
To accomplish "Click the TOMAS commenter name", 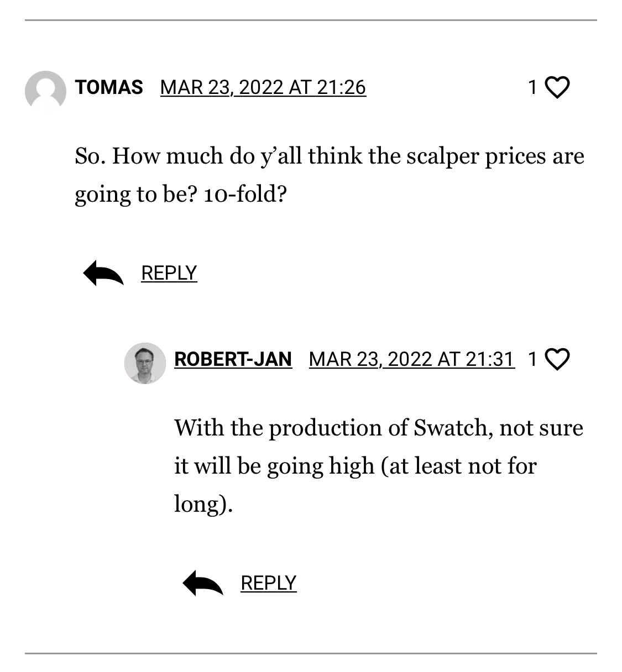I will tap(109, 87).
